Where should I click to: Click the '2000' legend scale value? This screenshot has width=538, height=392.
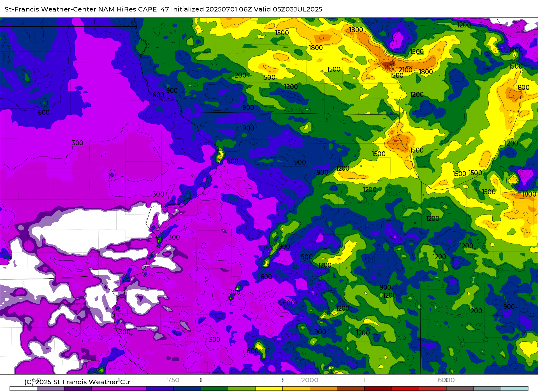pyautogui.click(x=310, y=380)
